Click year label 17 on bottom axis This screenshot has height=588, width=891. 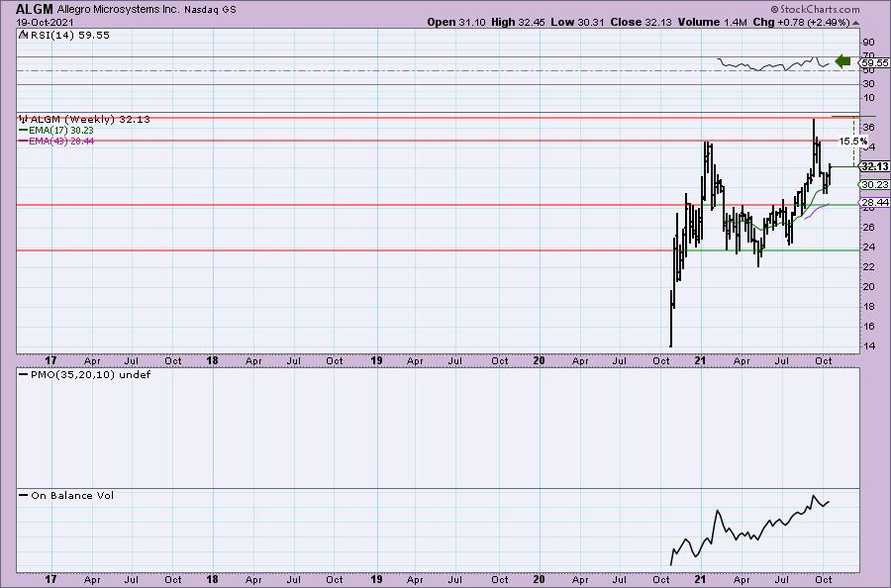pyautogui.click(x=51, y=579)
